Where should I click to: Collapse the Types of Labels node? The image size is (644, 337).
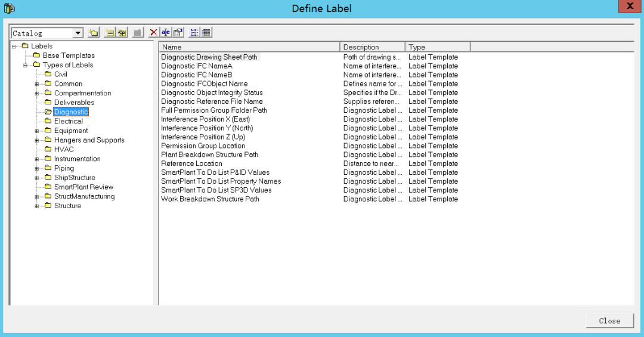pyautogui.click(x=25, y=66)
